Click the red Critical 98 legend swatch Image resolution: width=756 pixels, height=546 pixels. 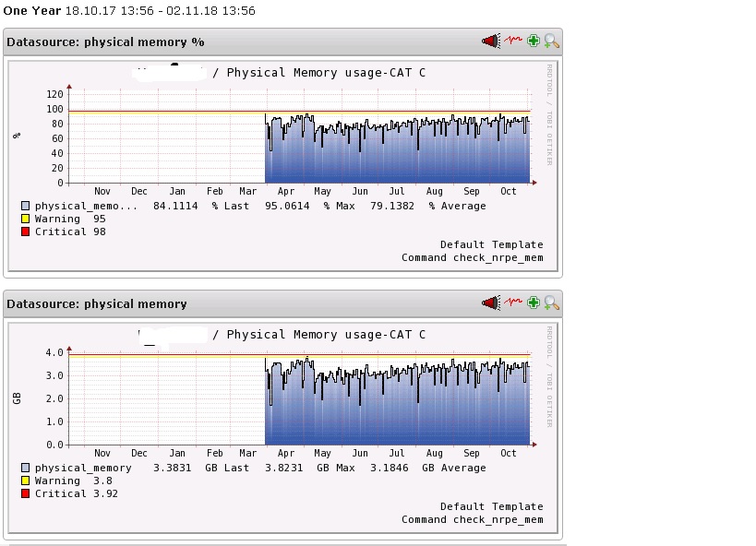(x=26, y=232)
